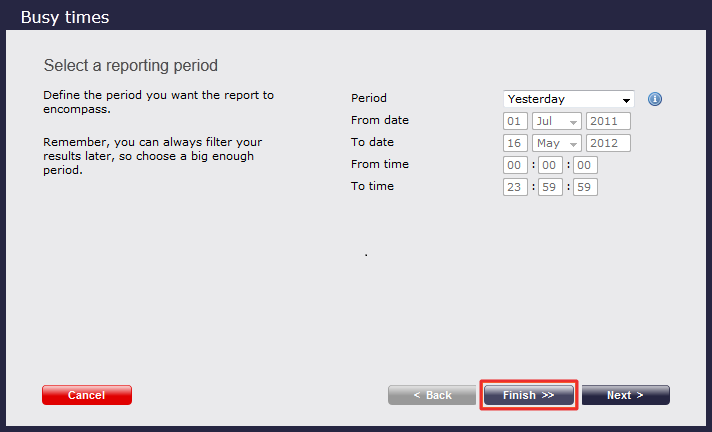Go back with the Back button

(432, 395)
